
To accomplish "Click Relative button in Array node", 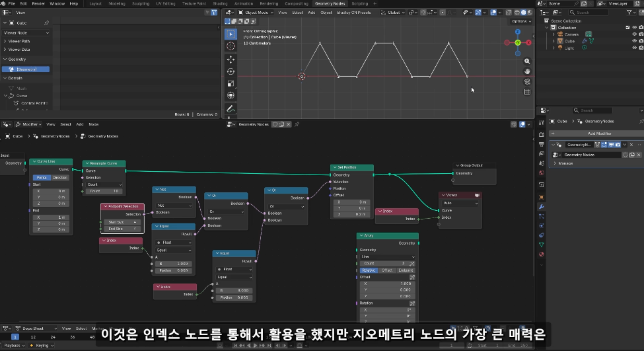I will click(369, 270).
